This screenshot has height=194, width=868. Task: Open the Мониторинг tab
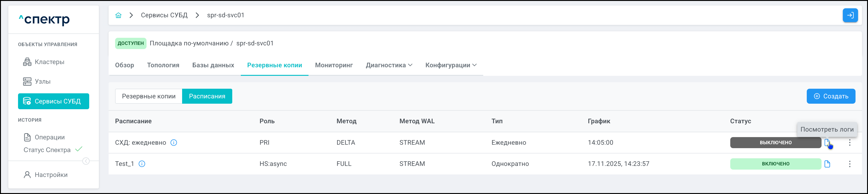333,65
